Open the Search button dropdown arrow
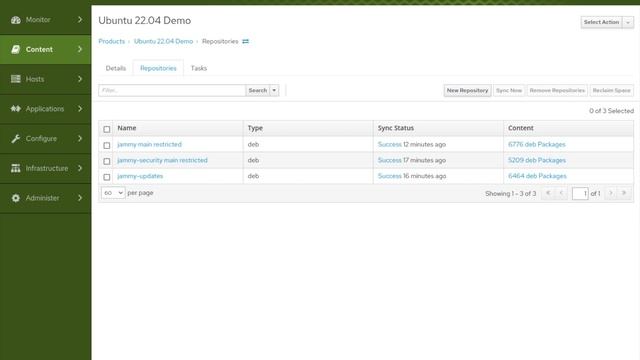This screenshot has height=360, width=640. coord(274,90)
